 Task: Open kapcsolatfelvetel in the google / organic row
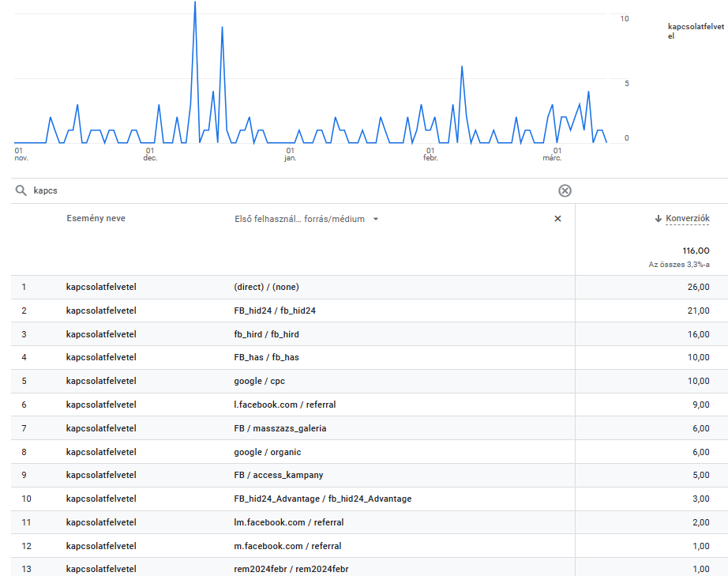(x=101, y=452)
